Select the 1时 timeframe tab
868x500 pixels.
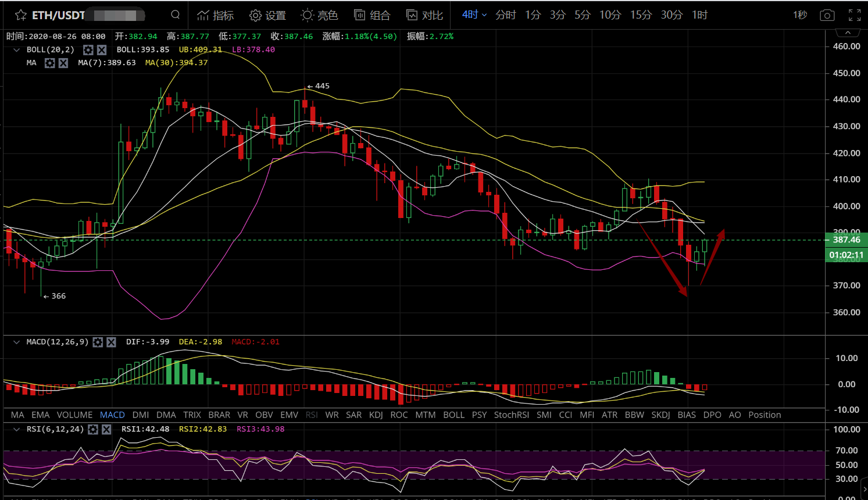[x=699, y=15]
